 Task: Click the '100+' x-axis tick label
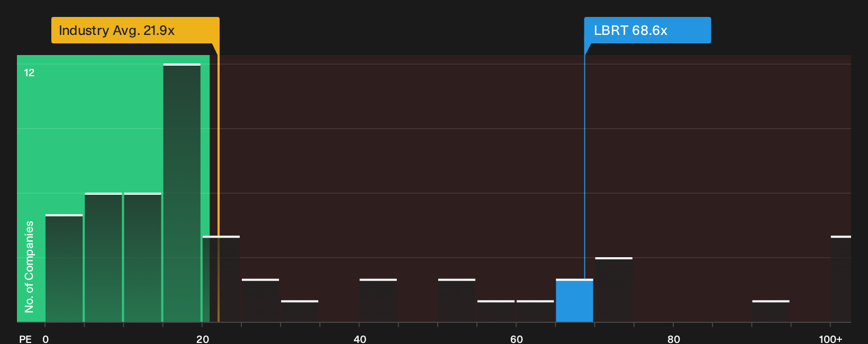(830, 339)
